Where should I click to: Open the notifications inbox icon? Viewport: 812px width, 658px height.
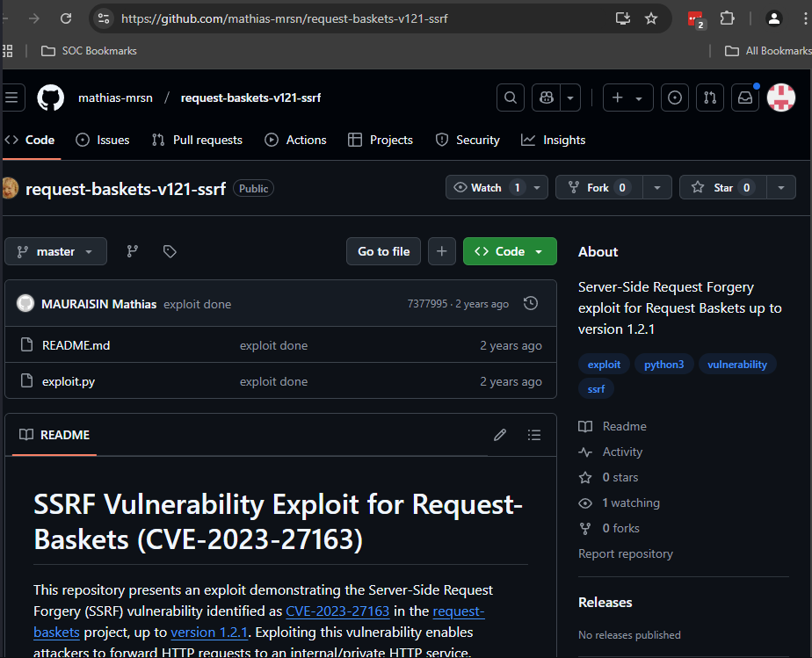click(x=745, y=98)
